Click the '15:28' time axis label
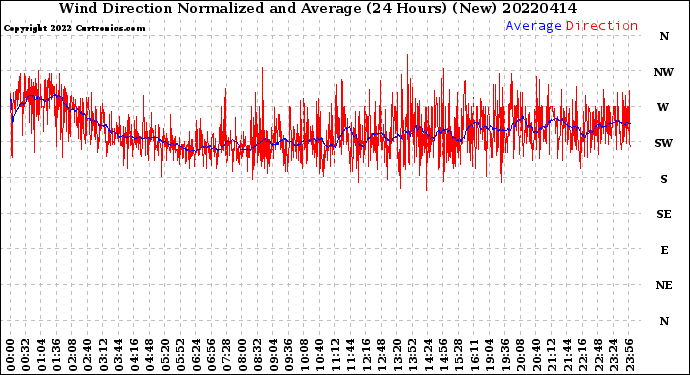The height and width of the screenshot is (375, 690). pyautogui.click(x=458, y=355)
